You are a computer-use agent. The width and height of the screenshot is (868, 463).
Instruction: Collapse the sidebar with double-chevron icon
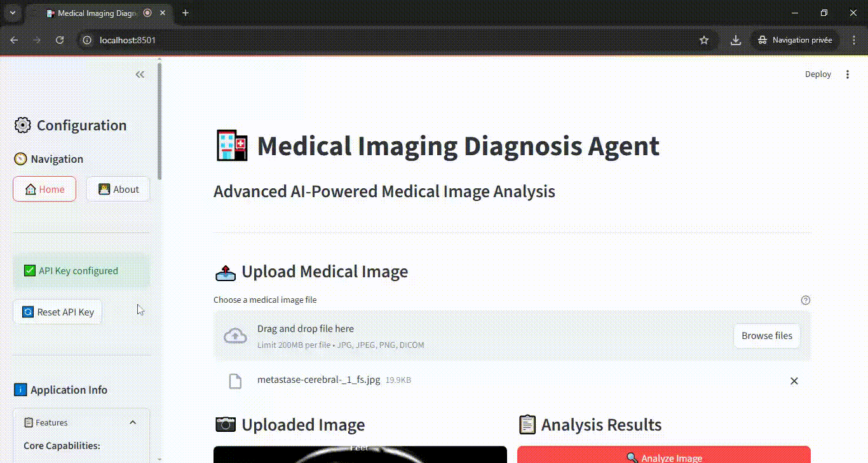point(140,74)
